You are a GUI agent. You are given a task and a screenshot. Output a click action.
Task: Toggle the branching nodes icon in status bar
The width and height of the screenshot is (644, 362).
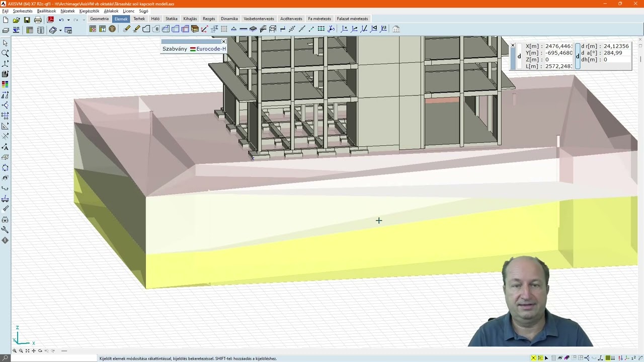pos(587,358)
